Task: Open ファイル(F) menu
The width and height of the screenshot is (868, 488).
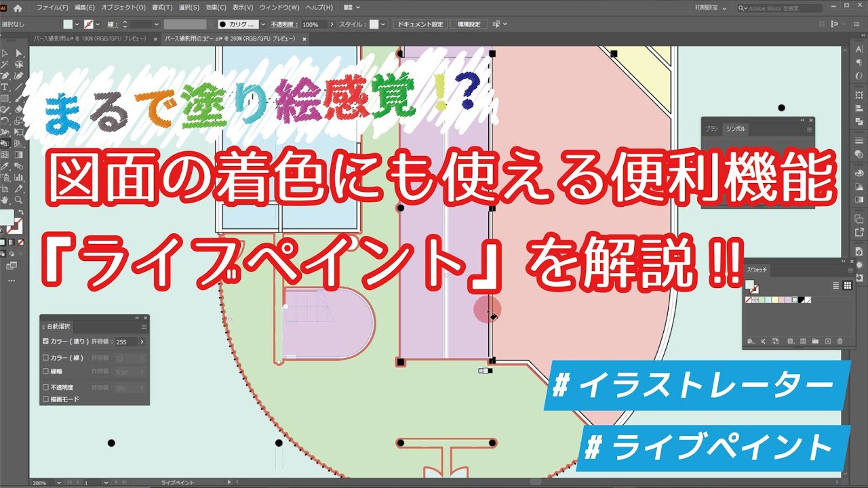Action: tap(52, 7)
